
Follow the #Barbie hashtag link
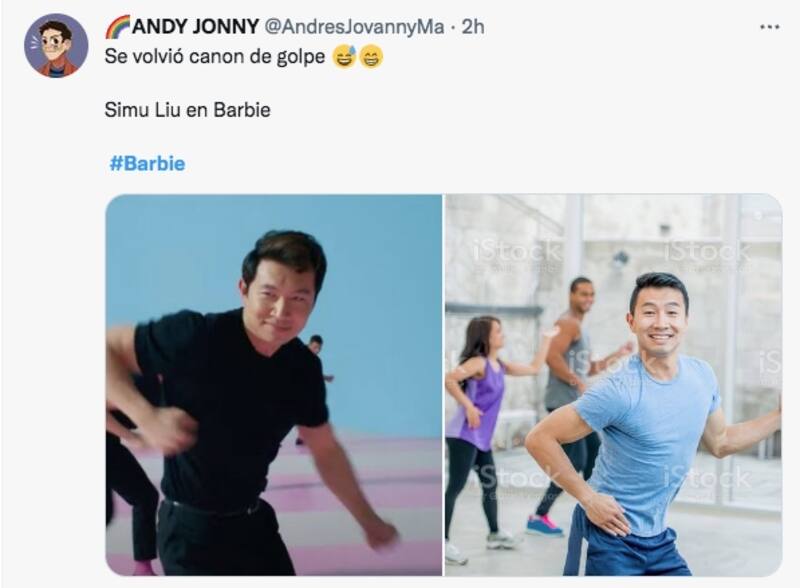coord(147,163)
